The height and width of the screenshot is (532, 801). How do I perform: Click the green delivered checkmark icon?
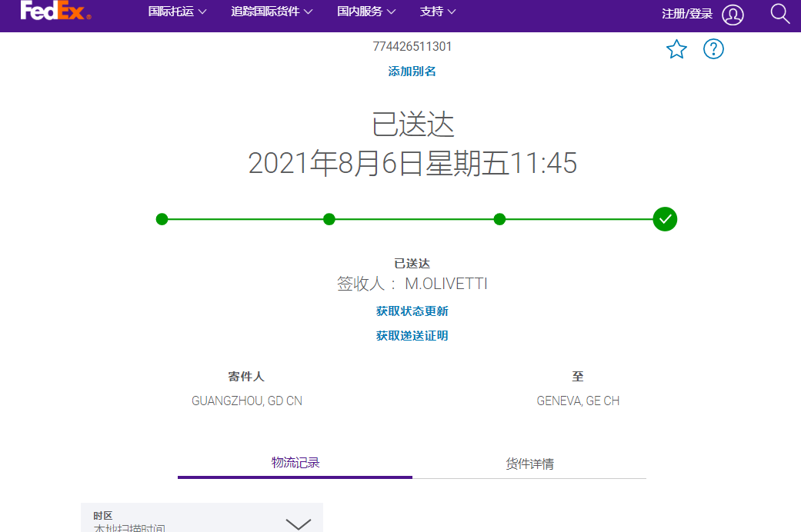coord(665,219)
